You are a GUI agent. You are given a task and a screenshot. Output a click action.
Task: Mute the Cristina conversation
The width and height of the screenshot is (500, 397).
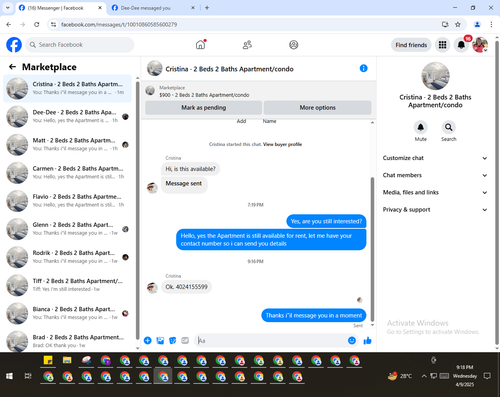(421, 127)
